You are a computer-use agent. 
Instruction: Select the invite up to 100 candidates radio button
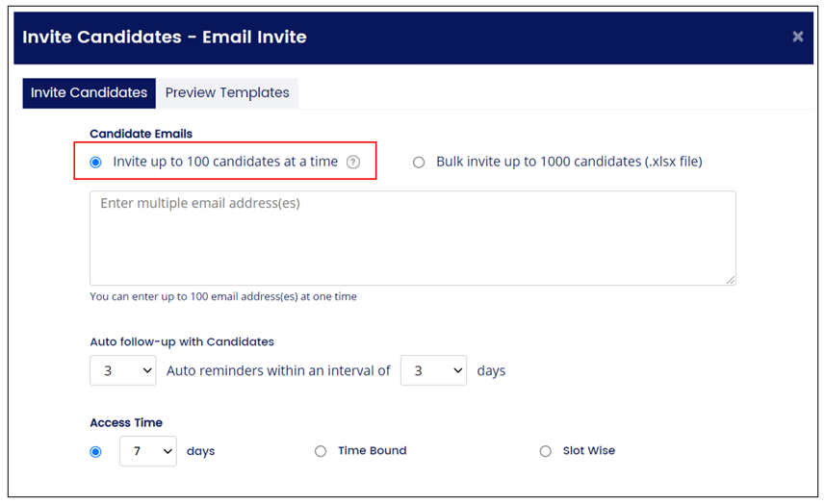(95, 162)
